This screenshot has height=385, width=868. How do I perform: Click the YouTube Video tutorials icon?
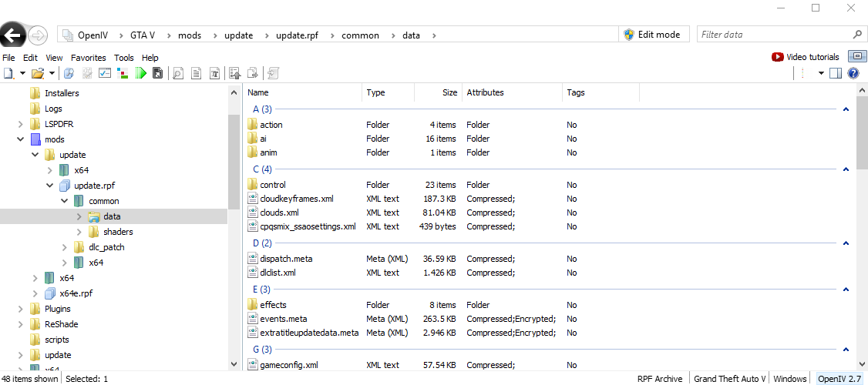point(777,57)
